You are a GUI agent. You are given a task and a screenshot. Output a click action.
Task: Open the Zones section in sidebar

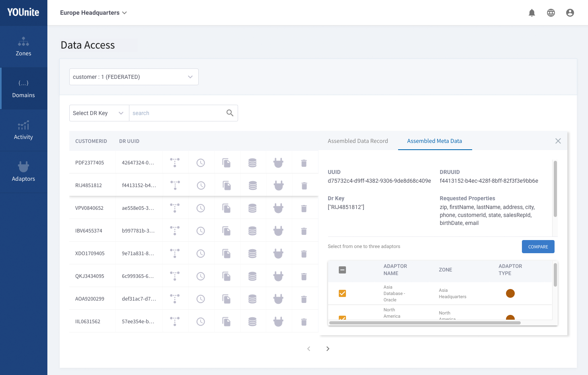click(23, 47)
